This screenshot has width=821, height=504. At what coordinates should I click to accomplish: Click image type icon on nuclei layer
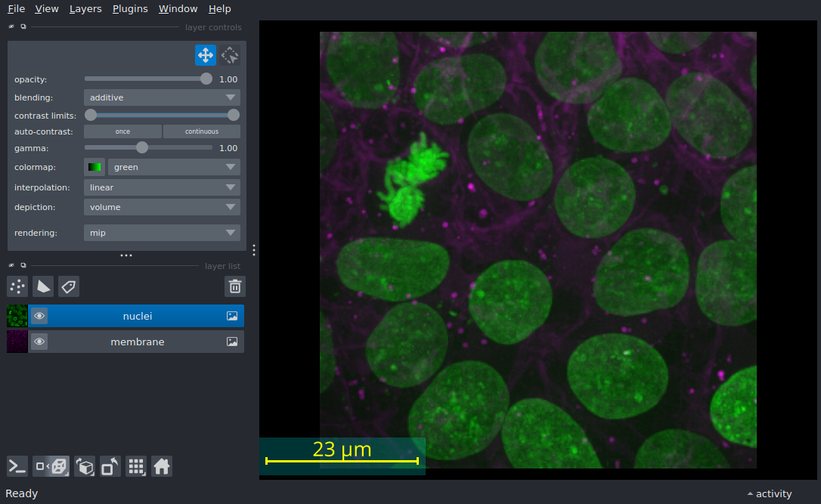(x=232, y=316)
